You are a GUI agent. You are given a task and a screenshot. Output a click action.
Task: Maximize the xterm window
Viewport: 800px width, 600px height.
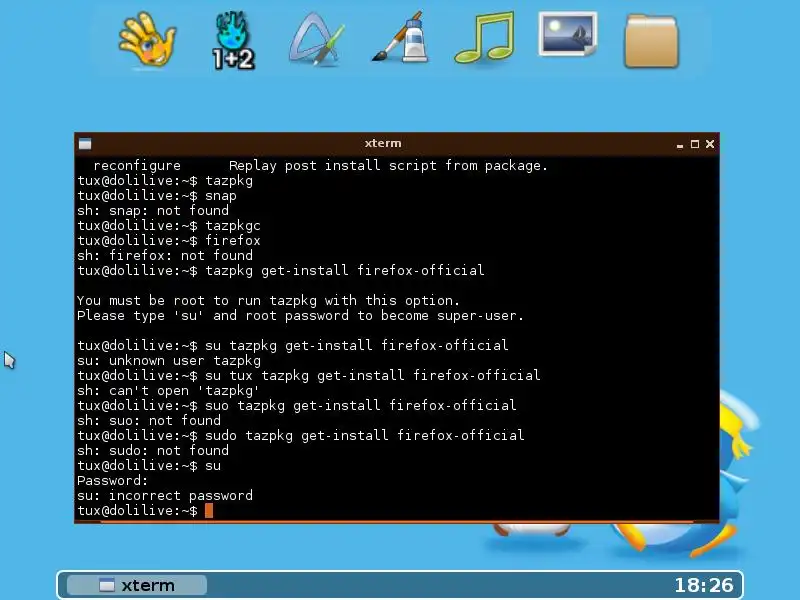tap(694, 144)
